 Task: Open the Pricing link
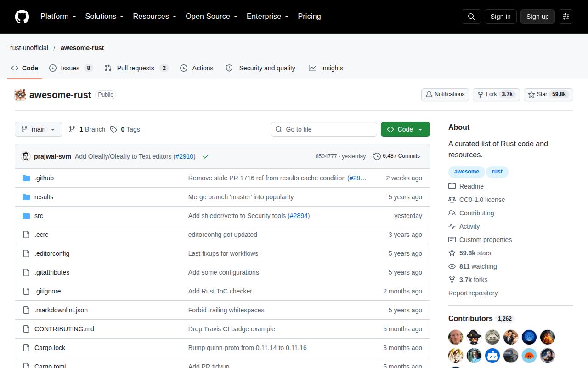pyautogui.click(x=309, y=17)
